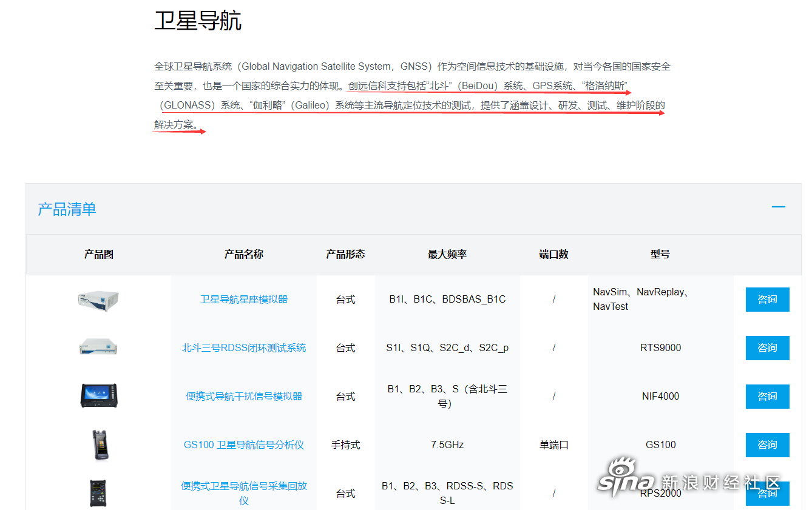
Task: Select the 7.5GHz frequency cell
Action: (447, 445)
